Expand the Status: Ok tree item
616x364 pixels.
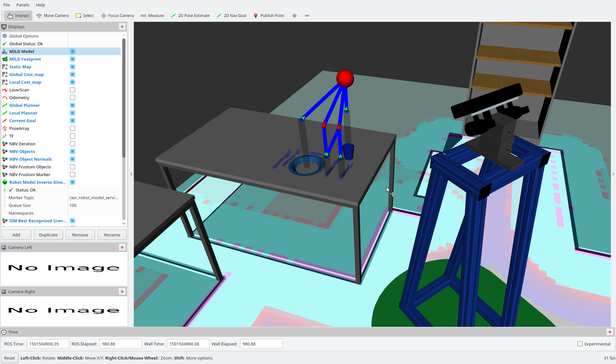point(4,190)
